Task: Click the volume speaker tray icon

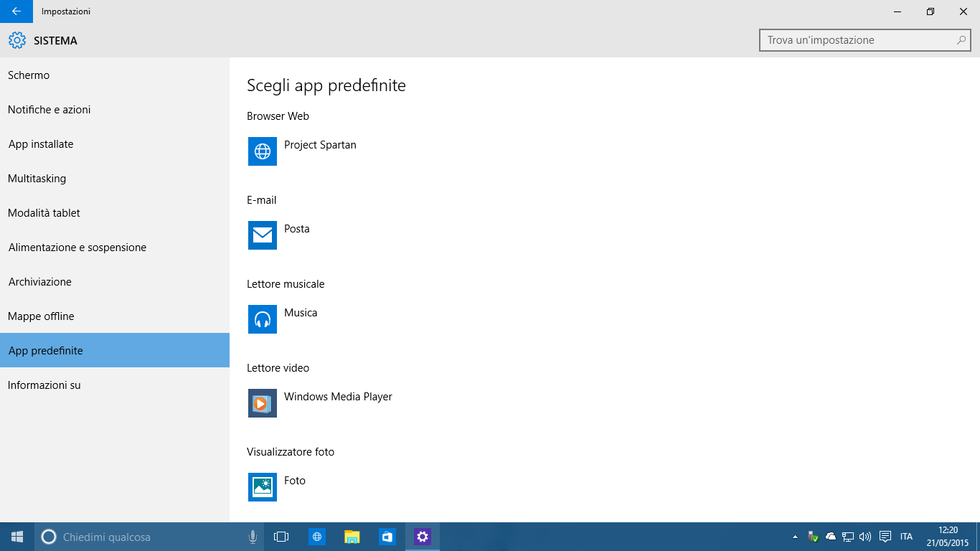Action: [x=865, y=537]
